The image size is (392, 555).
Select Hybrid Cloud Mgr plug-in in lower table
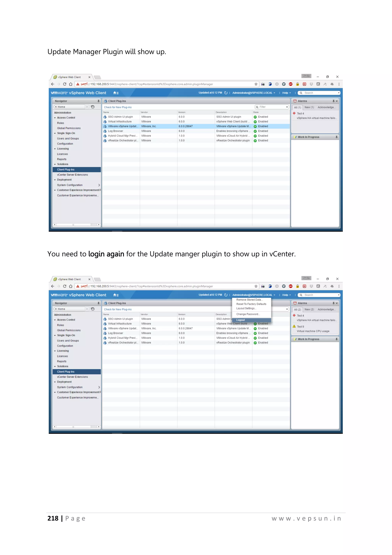(196, 338)
